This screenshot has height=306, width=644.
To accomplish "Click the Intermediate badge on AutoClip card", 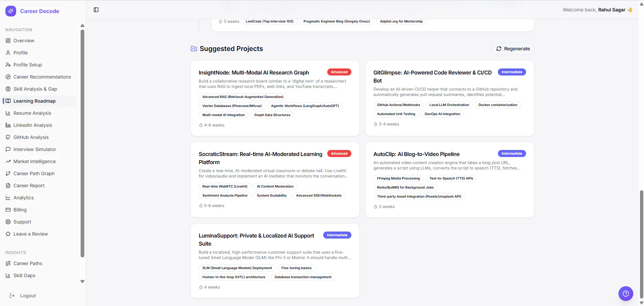I will click(512, 153).
